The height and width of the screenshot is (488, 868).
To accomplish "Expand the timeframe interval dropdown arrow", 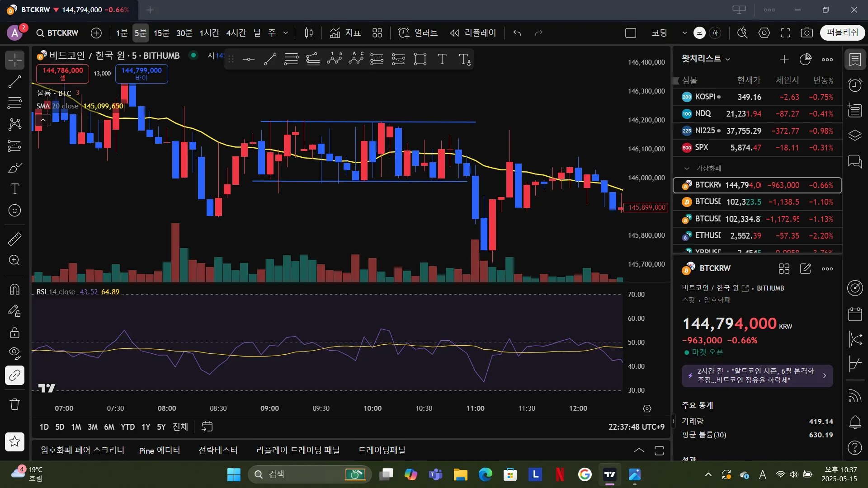I will click(286, 33).
